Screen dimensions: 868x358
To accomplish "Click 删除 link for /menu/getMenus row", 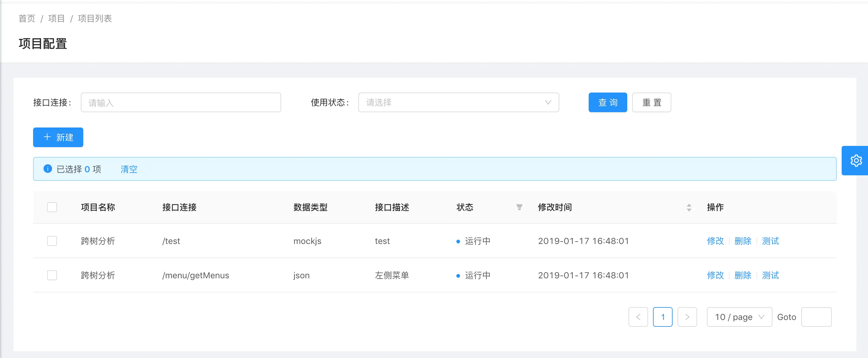I will pyautogui.click(x=743, y=276).
